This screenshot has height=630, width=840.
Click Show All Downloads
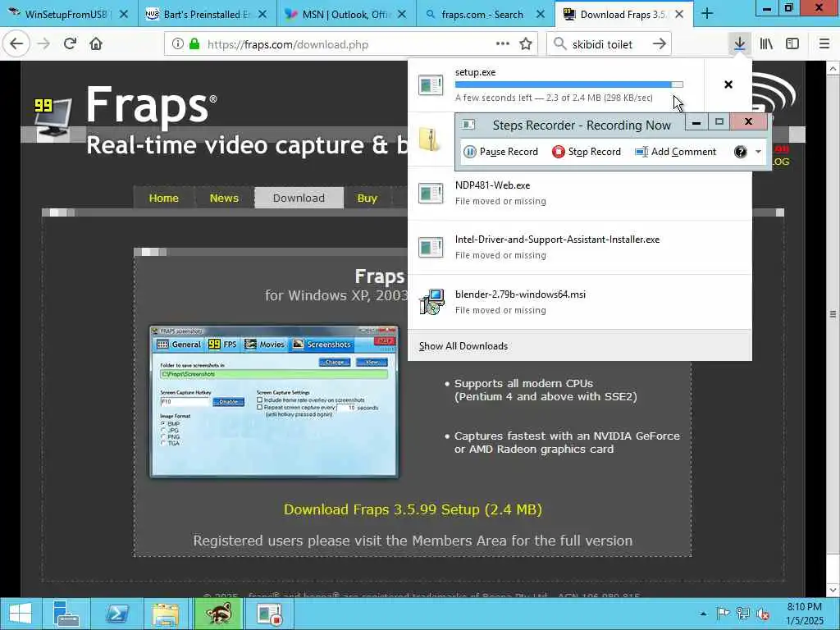pos(463,346)
